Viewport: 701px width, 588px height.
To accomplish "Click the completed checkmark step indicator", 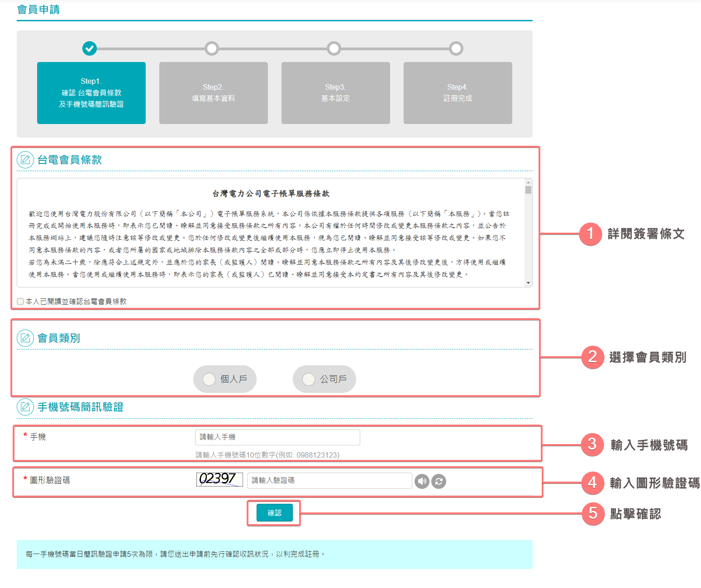I will [x=90, y=48].
